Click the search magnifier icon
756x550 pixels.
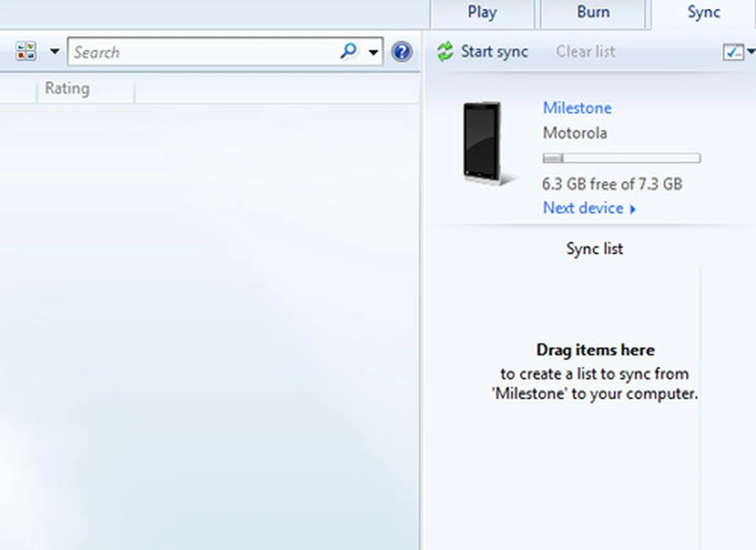pos(348,51)
